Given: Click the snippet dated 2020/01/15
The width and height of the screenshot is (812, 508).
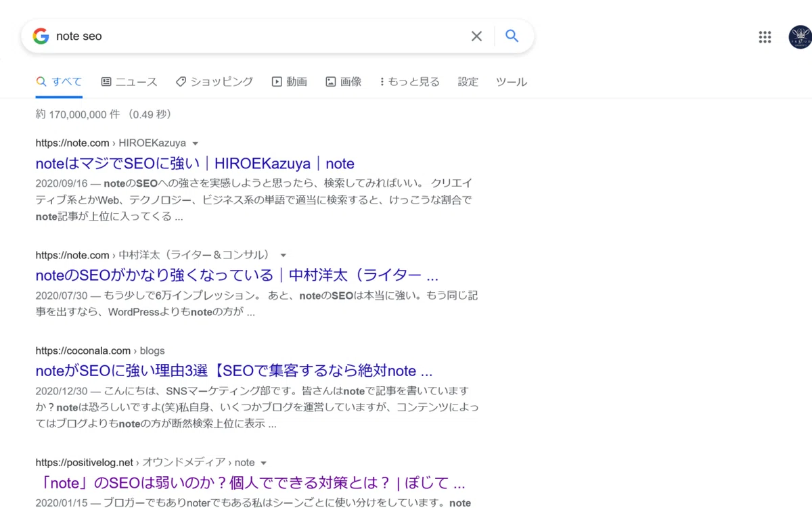Looking at the screenshot, I should [254, 503].
